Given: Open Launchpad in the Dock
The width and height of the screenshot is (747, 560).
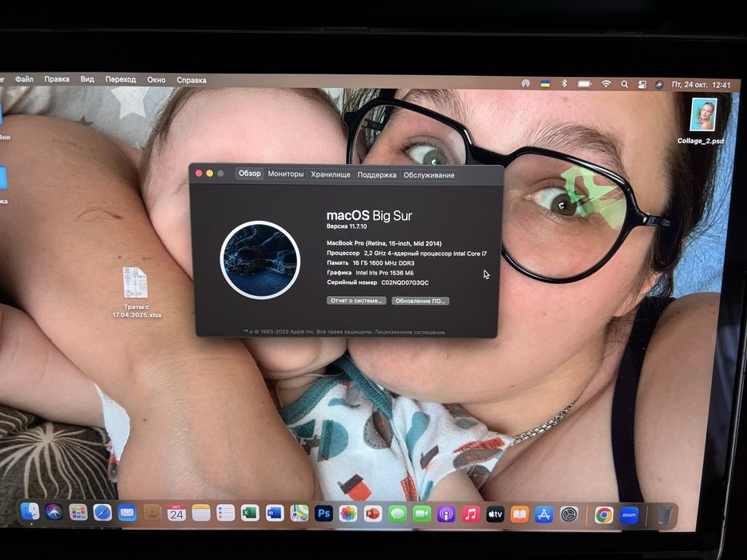Looking at the screenshot, I should click(78, 512).
